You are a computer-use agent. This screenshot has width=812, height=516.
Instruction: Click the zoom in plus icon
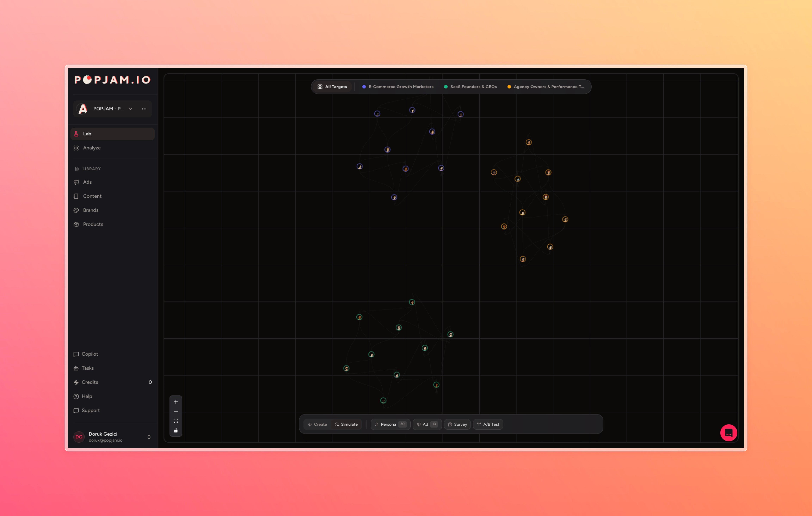(176, 402)
